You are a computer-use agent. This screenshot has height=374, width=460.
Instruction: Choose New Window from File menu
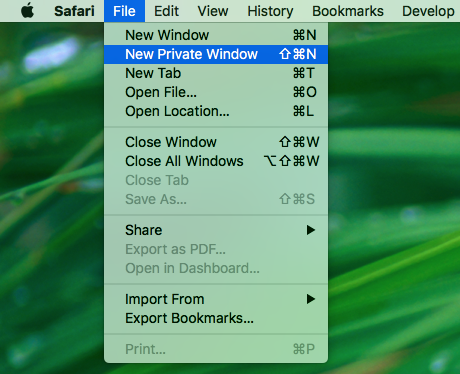pyautogui.click(x=216, y=35)
